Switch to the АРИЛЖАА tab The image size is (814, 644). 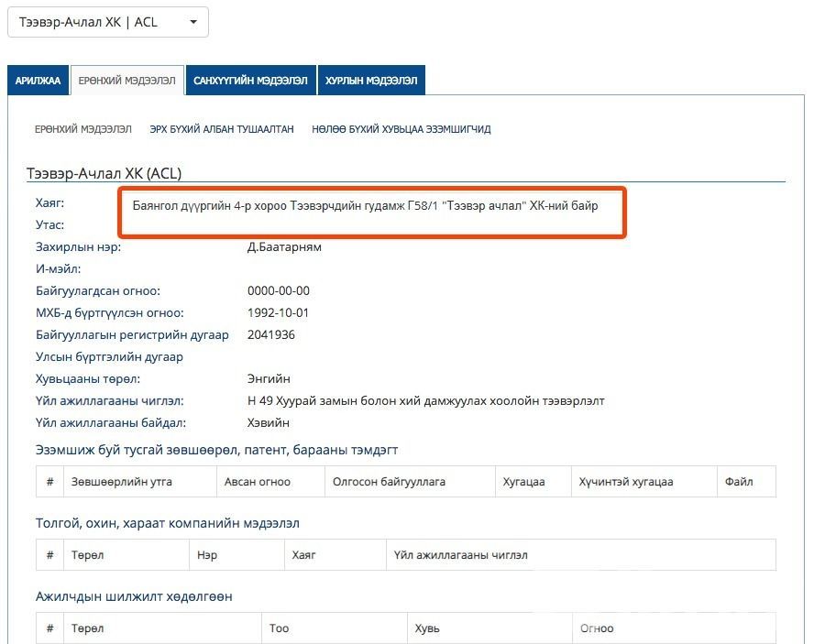click(38, 81)
